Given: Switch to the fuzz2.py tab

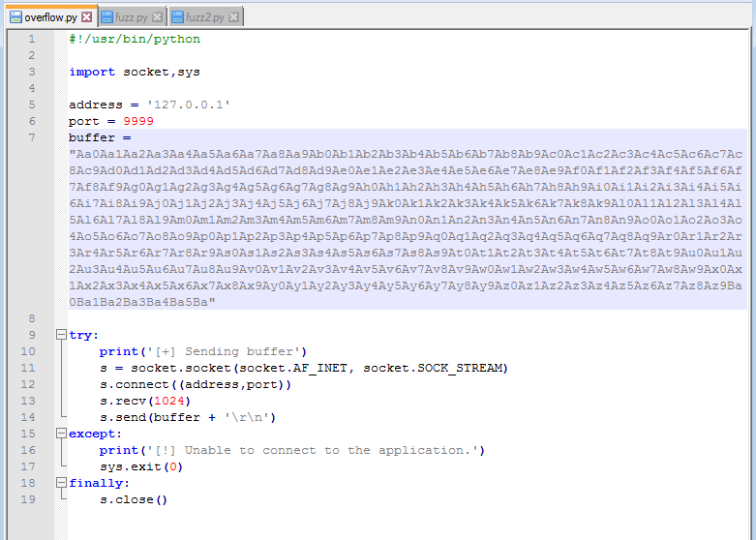Looking at the screenshot, I should coord(205,17).
